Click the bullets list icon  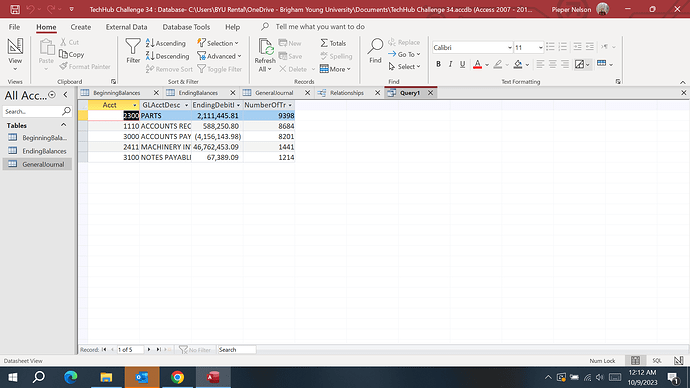pos(550,47)
